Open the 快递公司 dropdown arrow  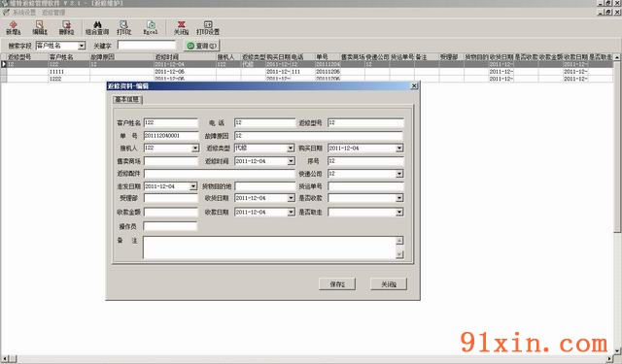click(399, 174)
